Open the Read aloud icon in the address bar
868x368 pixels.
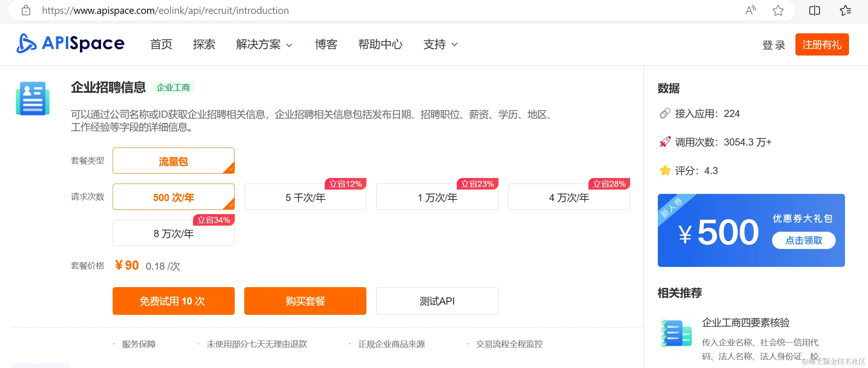click(750, 10)
